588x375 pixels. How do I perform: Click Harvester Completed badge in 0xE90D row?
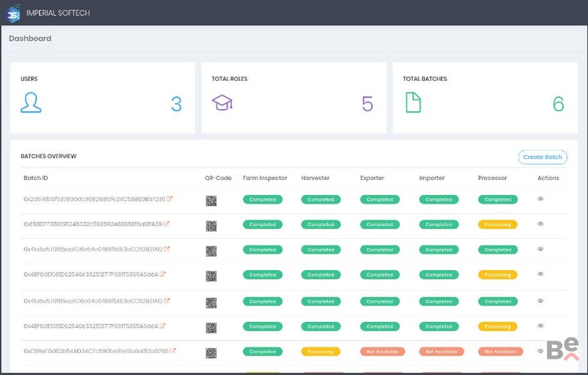click(321, 225)
